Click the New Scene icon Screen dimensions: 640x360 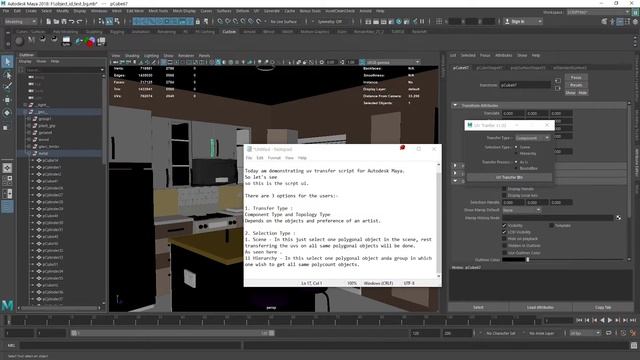click(49, 21)
